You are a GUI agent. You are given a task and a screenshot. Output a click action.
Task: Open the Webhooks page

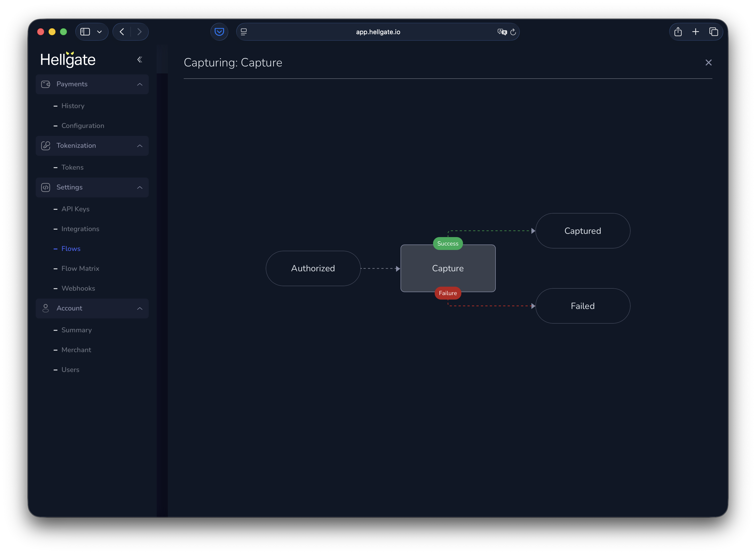click(78, 288)
